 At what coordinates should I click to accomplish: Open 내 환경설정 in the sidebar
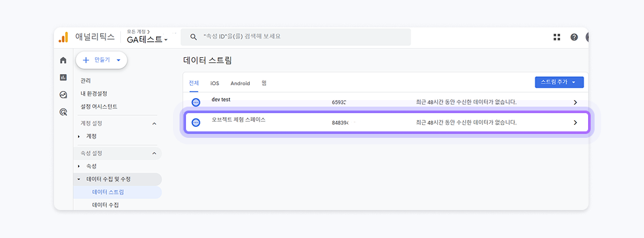pyautogui.click(x=94, y=94)
